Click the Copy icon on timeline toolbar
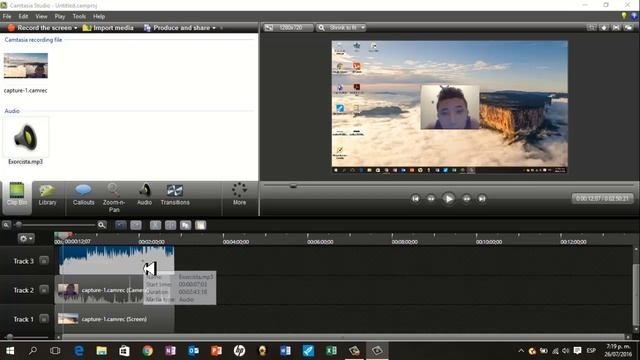This screenshot has height=360, width=640. tap(185, 225)
